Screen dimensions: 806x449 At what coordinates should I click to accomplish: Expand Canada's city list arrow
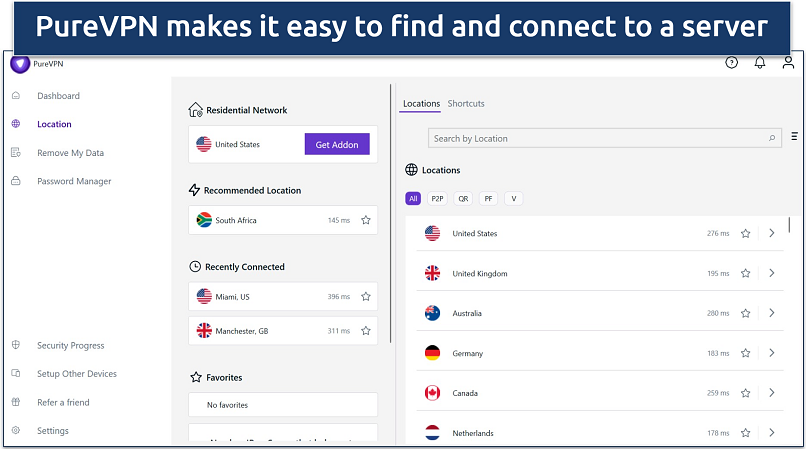(x=772, y=393)
